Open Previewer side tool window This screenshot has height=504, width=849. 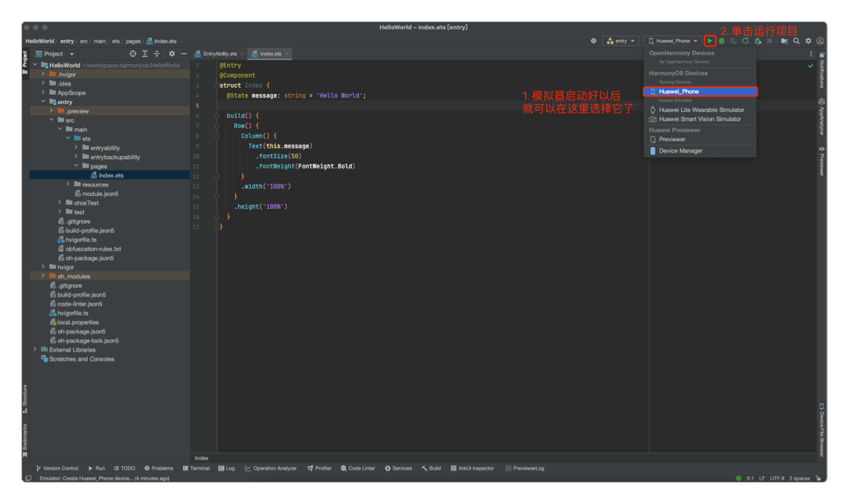click(x=821, y=161)
